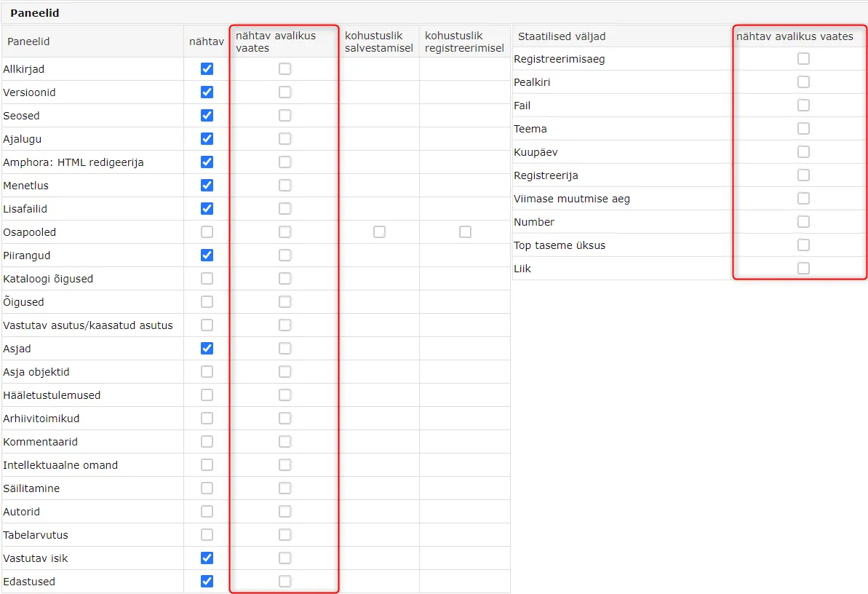This screenshot has width=868, height=594.
Task: Uncheck nähtav for Versioonid panel
Action: (x=207, y=92)
